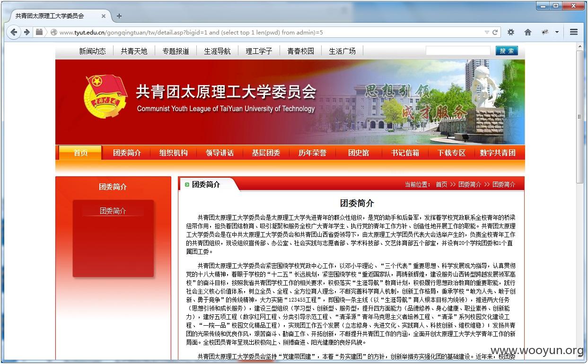Click breadcrumb link 首页

pyautogui.click(x=441, y=184)
